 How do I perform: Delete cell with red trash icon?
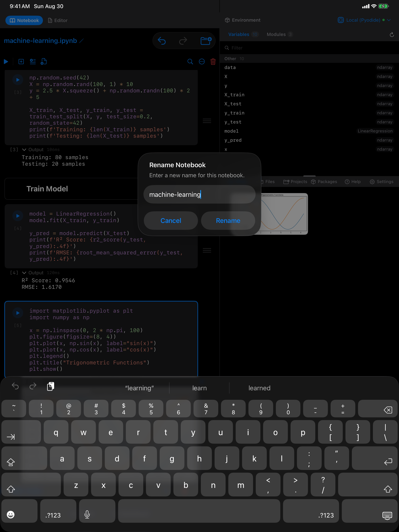(x=213, y=62)
